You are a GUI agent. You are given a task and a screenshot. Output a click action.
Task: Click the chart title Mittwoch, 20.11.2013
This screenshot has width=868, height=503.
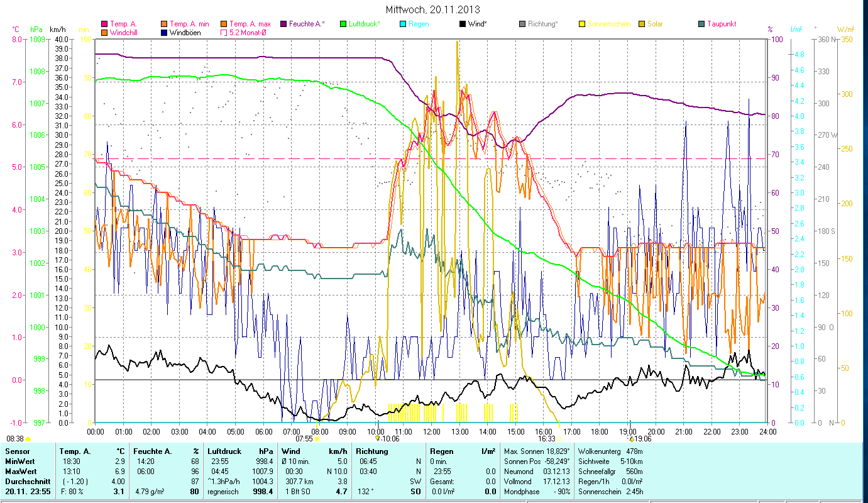tap(434, 9)
